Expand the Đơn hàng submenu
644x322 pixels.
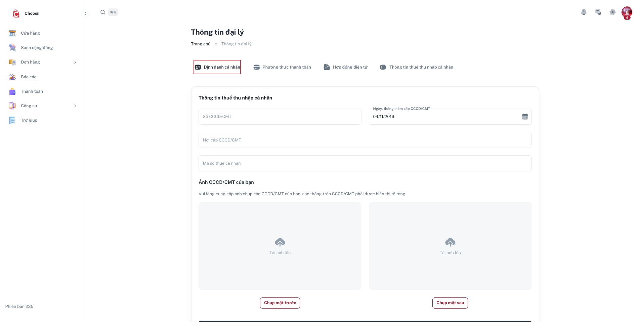coord(75,62)
